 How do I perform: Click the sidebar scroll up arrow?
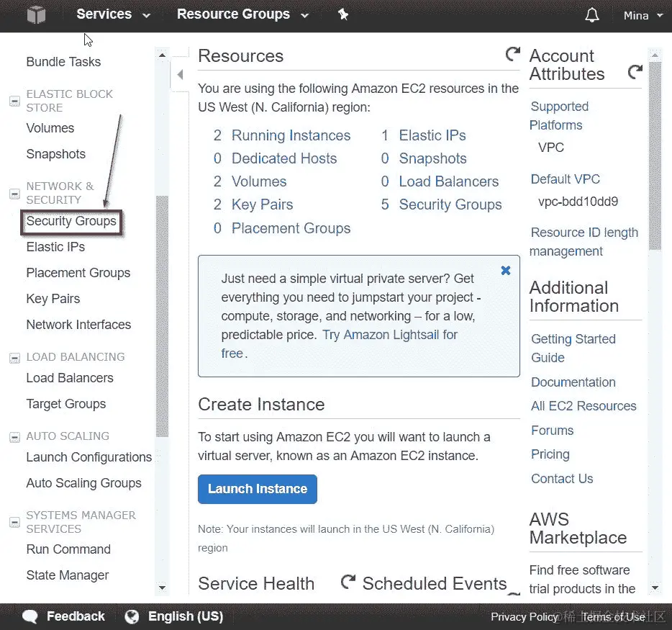[x=162, y=55]
